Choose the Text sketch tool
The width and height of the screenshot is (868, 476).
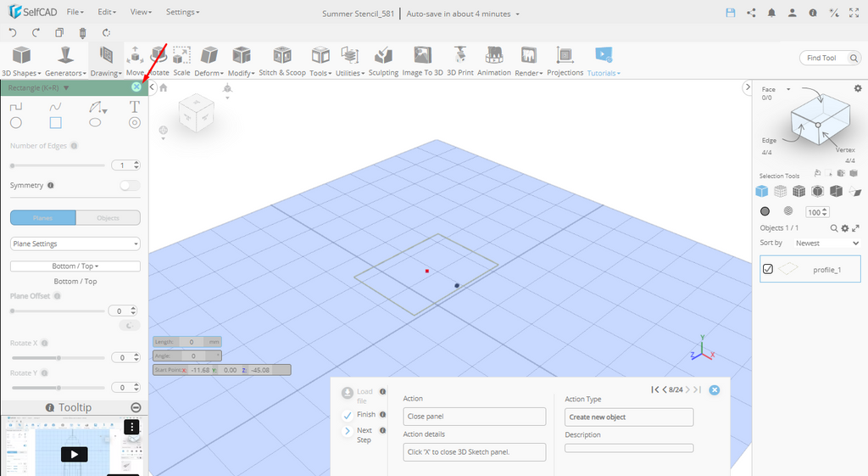click(134, 107)
